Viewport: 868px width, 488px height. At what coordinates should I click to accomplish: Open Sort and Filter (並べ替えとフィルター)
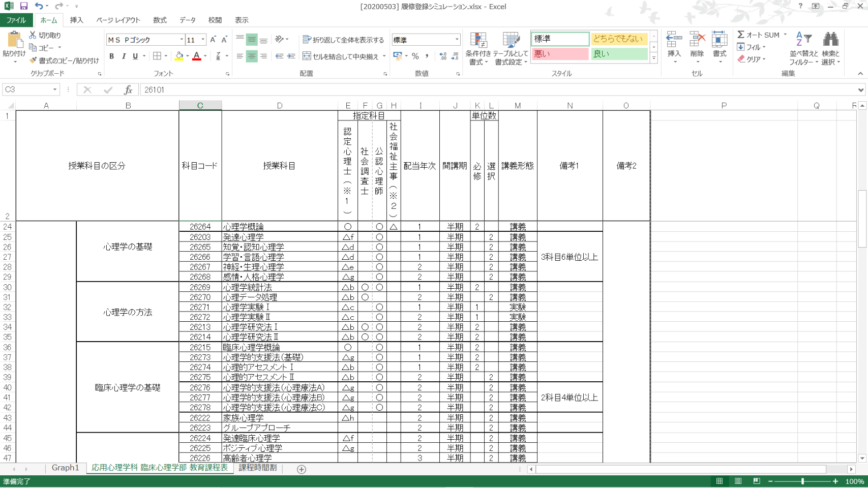click(803, 49)
